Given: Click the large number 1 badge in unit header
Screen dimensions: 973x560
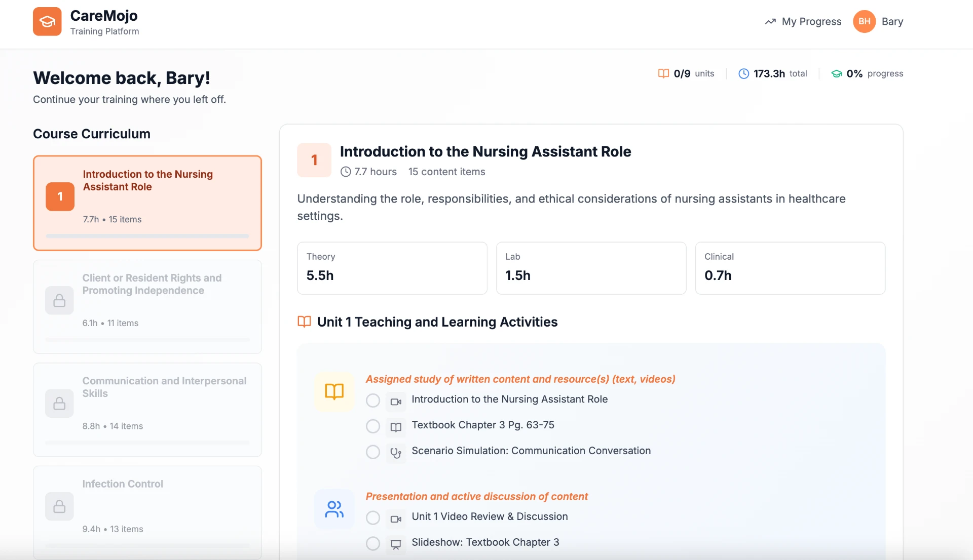Looking at the screenshot, I should (314, 160).
